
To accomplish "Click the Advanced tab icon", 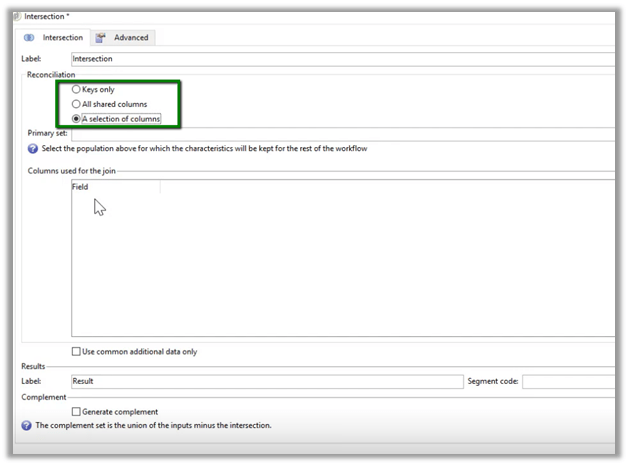I will point(101,38).
